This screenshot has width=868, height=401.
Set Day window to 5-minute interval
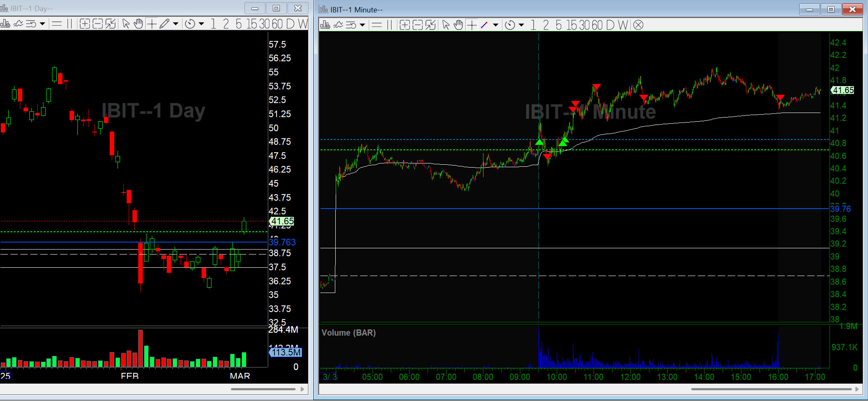pos(239,24)
